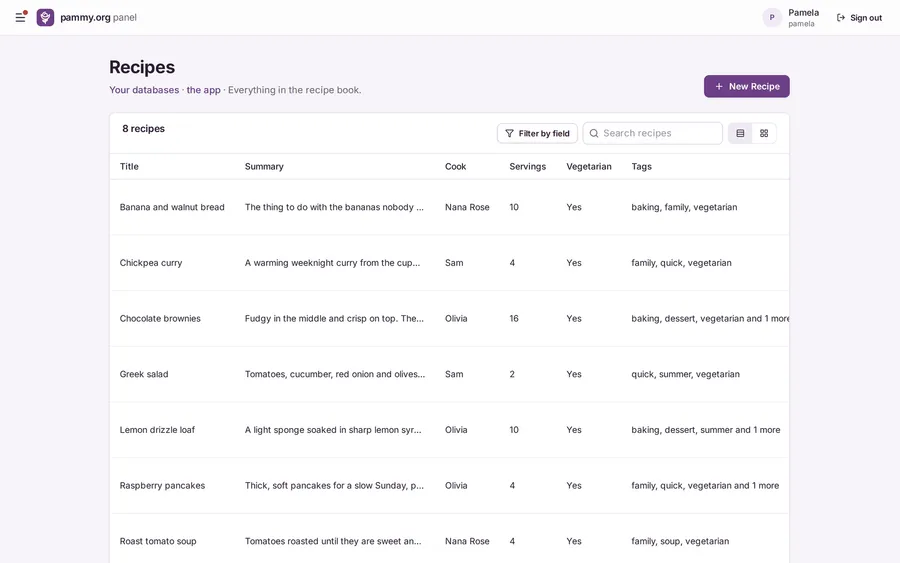Click summary 'Tomatoes, cucumber, red onion and olives...'
This screenshot has height=563, width=900.
coord(335,374)
